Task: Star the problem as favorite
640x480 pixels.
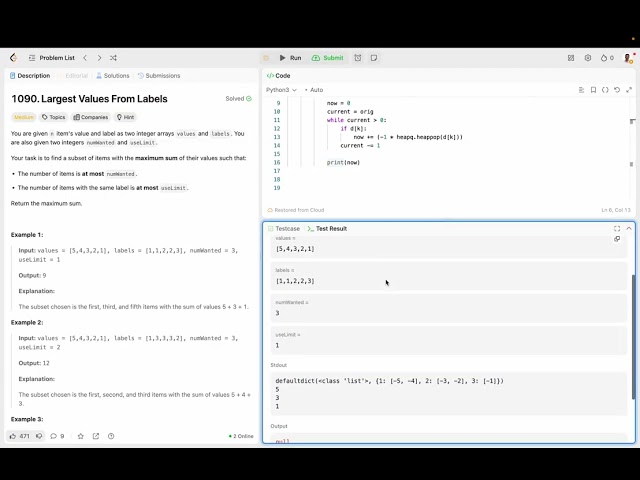Action: pyautogui.click(x=80, y=436)
